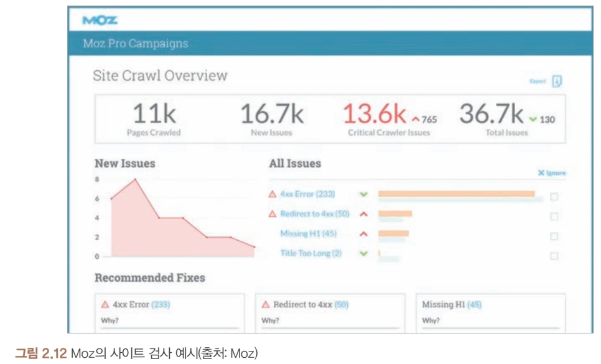Check the Missing H1 row checkbox
The height and width of the screenshot is (364, 601).
[554, 236]
